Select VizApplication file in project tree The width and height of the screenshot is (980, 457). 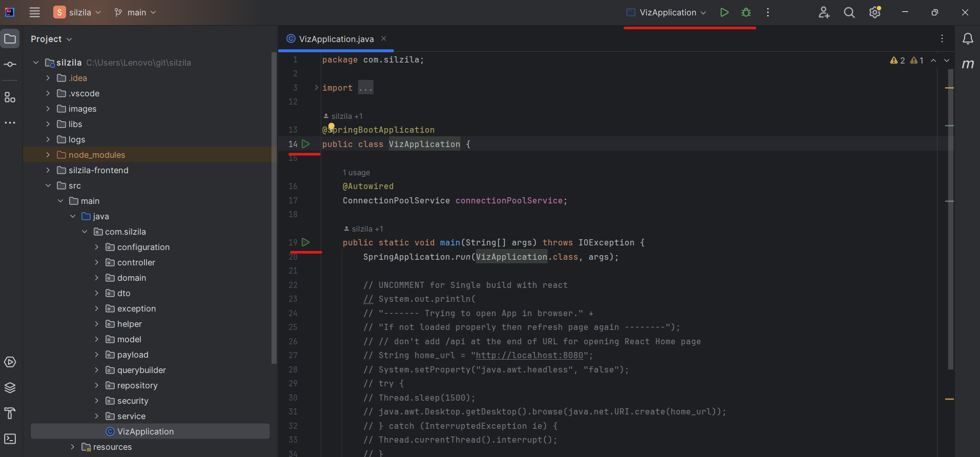(145, 431)
